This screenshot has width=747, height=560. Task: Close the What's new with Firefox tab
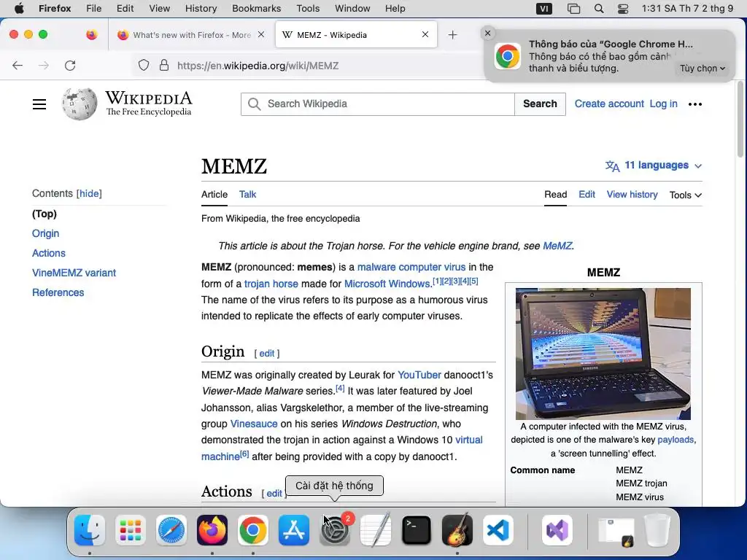pos(261,34)
